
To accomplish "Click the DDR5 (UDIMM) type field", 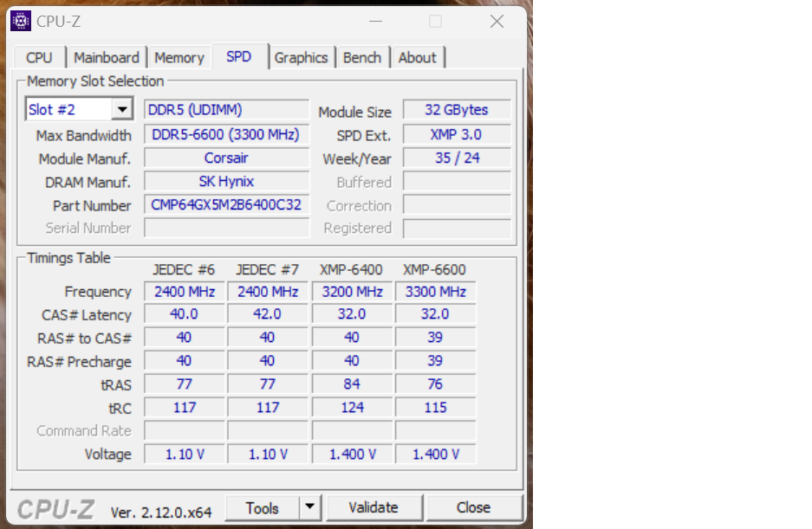I will (227, 110).
